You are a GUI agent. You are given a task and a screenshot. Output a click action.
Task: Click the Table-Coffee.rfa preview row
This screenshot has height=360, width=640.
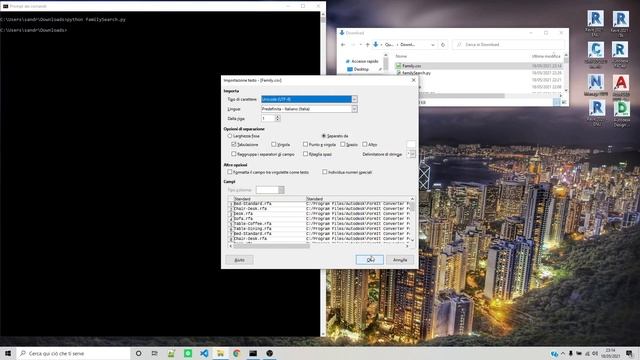coord(252,224)
